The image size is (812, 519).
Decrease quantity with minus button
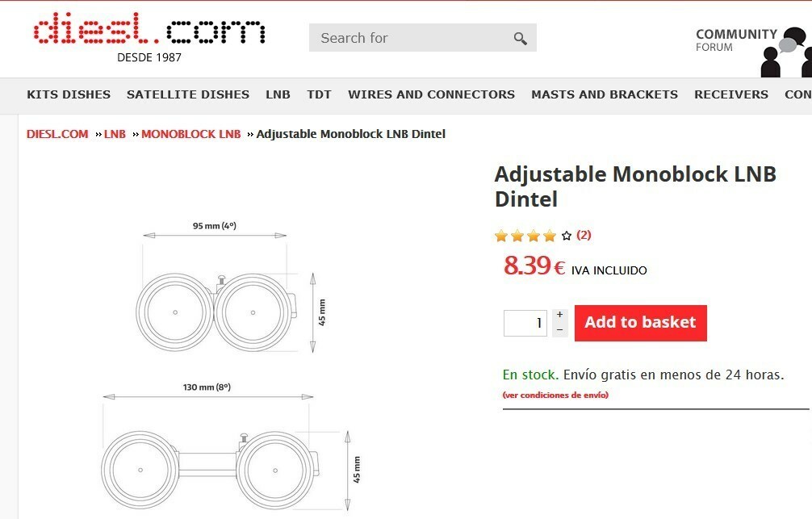click(560, 330)
